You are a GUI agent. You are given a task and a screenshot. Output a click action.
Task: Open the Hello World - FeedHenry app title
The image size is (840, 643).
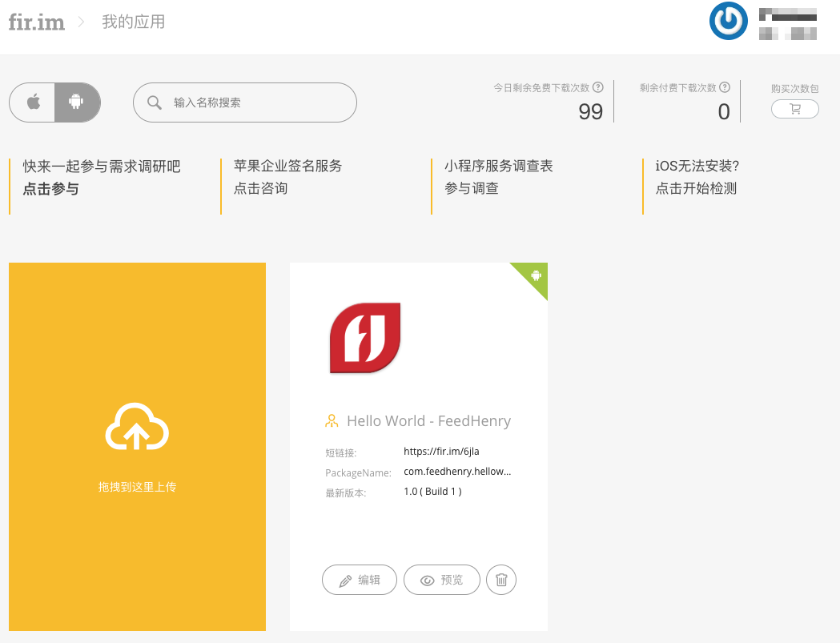click(428, 421)
